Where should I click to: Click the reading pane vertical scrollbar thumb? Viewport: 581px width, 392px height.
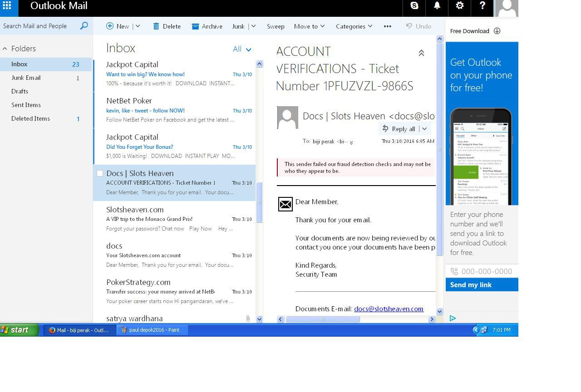pos(440,149)
